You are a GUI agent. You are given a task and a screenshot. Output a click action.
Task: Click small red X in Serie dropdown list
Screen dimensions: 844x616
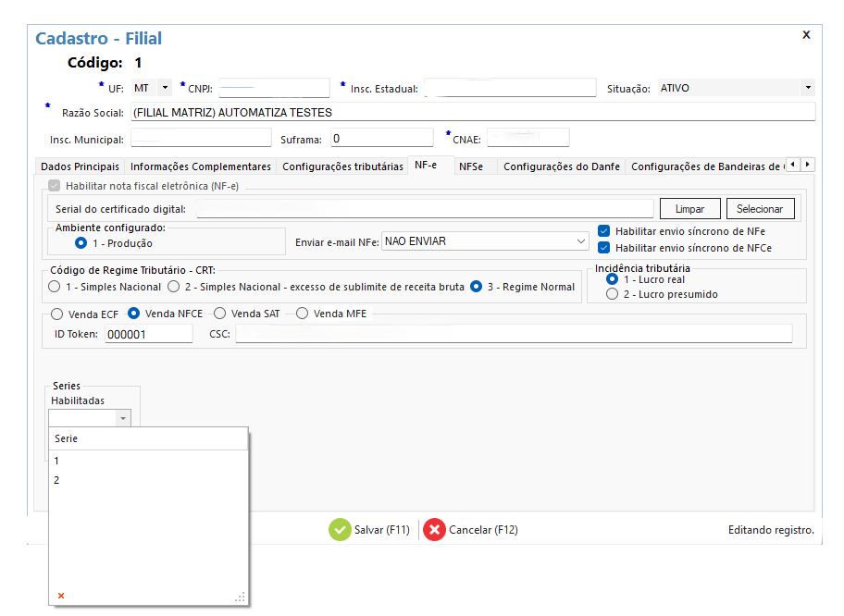[61, 596]
